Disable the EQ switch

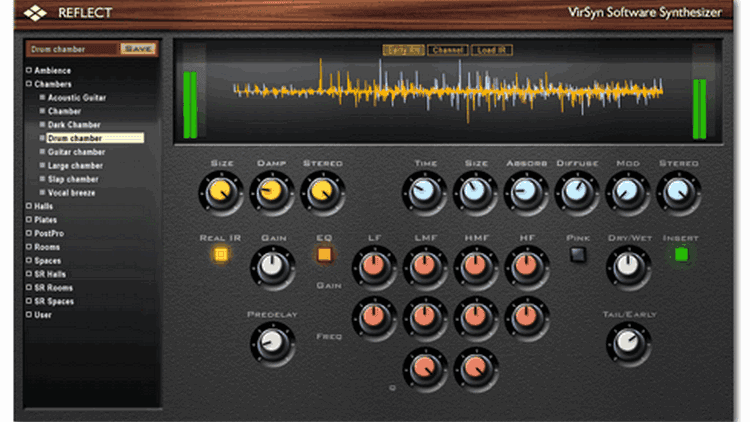(324, 254)
